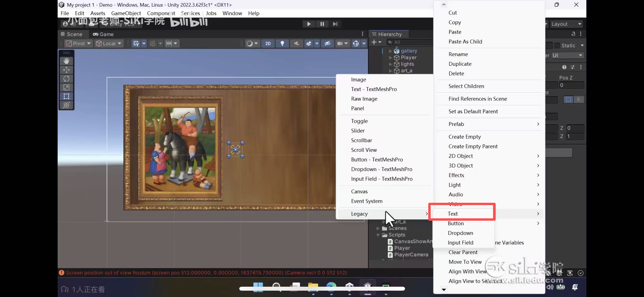Click the volume speaker tray icon

click(x=550, y=287)
